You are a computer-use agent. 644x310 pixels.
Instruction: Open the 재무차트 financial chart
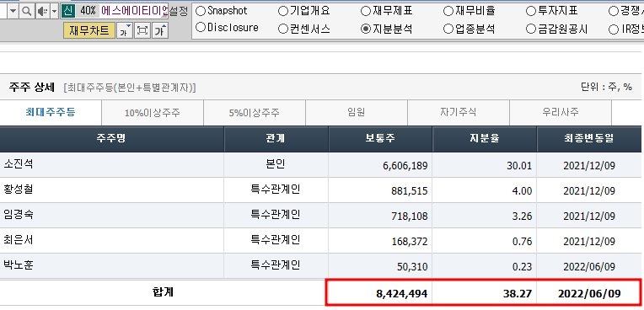pos(89,31)
